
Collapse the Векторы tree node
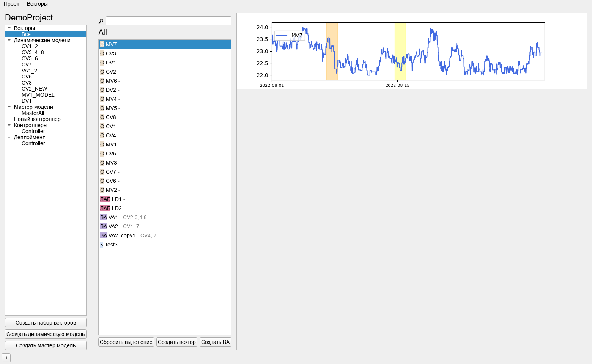(x=9, y=28)
